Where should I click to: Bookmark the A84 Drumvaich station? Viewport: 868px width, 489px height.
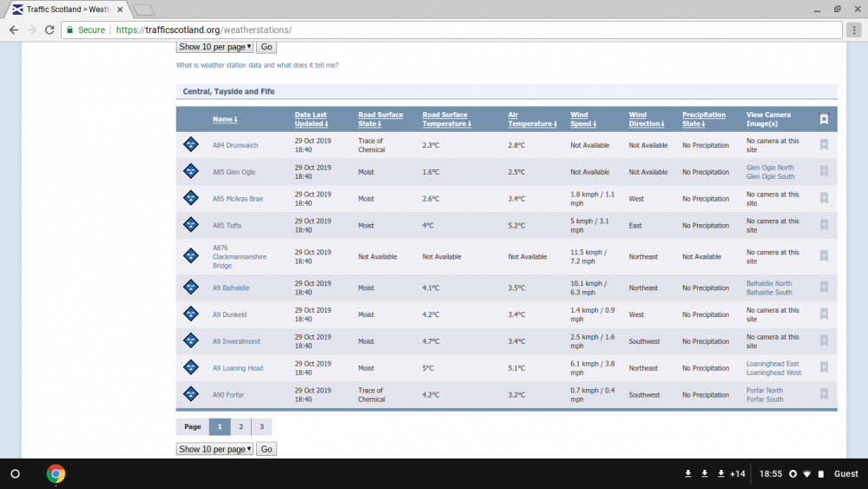point(824,144)
